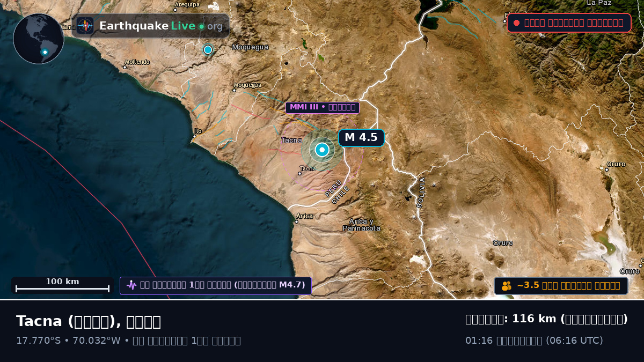Screen dimensions: 644x362
Task: Select the "~3.5" population estimate text
Action: (x=528, y=285)
